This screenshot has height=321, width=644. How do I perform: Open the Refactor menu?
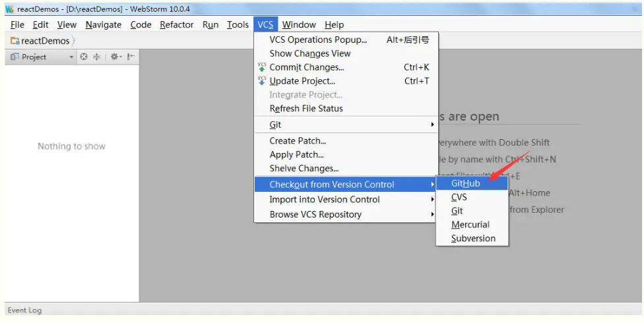coord(177,24)
